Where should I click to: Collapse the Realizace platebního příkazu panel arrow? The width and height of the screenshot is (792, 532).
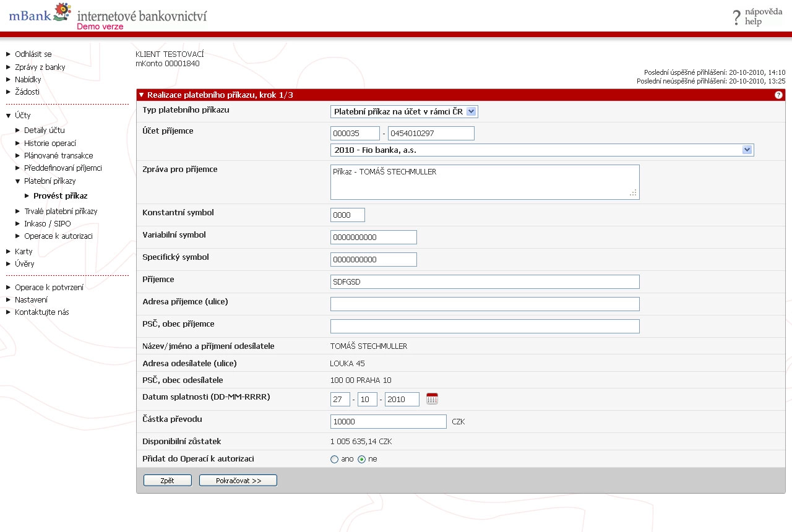pos(141,95)
